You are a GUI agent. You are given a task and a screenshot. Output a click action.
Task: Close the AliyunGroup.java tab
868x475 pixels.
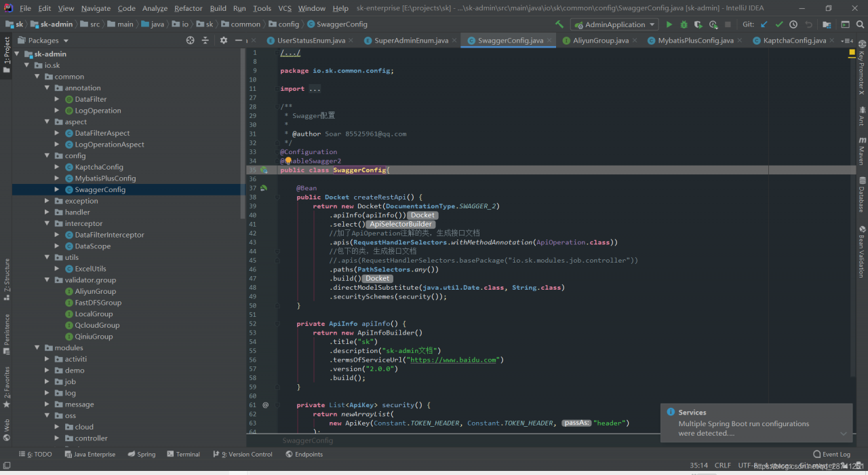pos(635,40)
